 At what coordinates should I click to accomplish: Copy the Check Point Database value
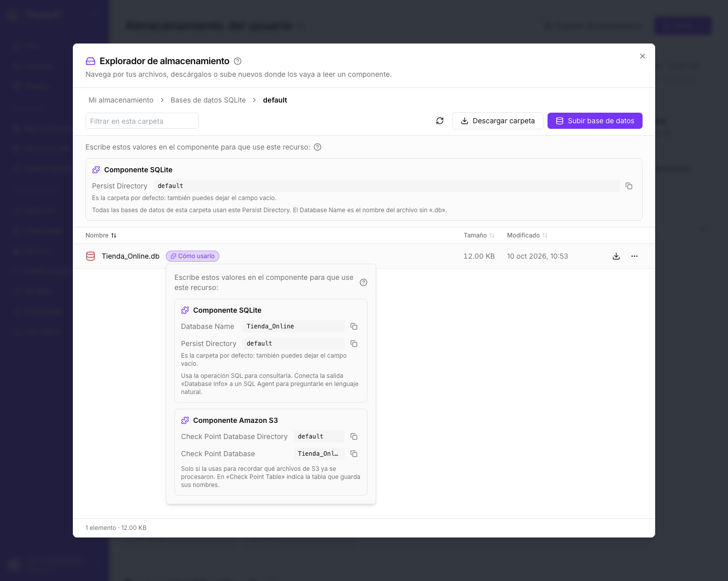point(354,454)
